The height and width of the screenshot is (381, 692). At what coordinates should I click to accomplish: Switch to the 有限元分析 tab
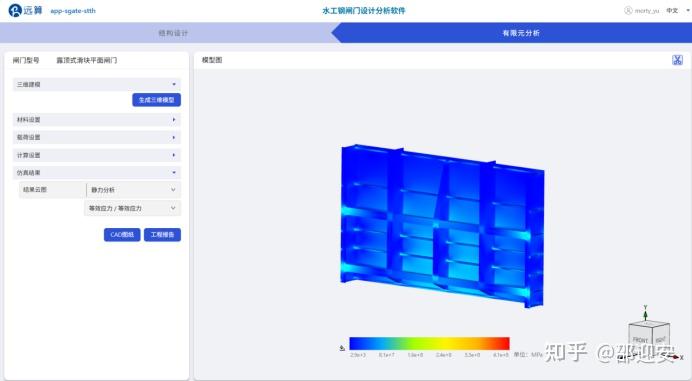pyautogui.click(x=521, y=33)
